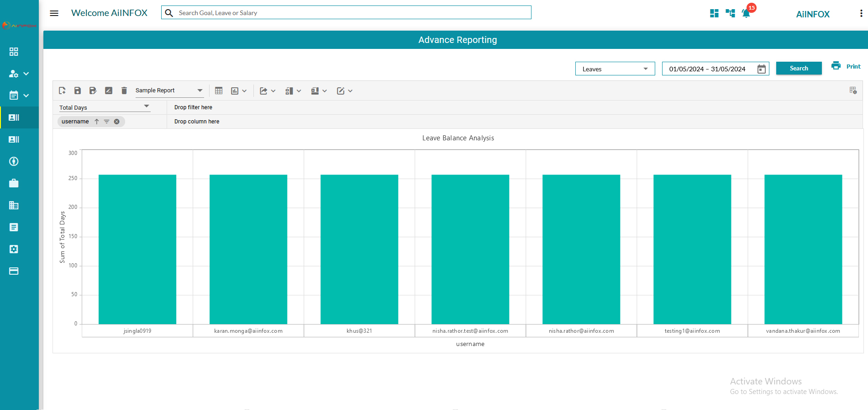Click the Search button
The height and width of the screenshot is (410, 868).
click(799, 68)
